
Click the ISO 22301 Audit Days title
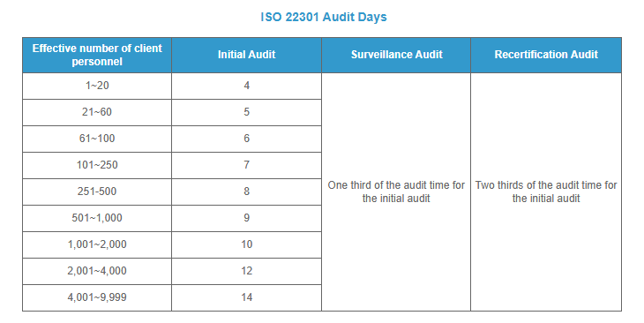324,18
